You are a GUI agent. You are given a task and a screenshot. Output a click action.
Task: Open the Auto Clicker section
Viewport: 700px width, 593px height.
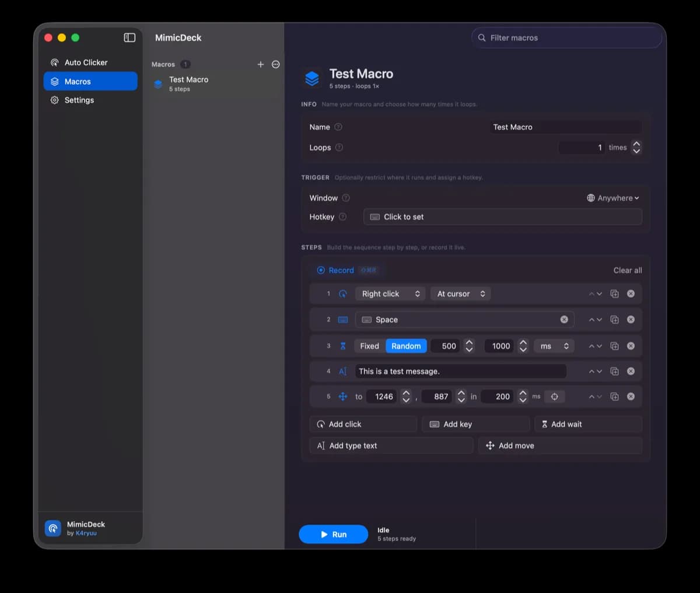pos(90,62)
